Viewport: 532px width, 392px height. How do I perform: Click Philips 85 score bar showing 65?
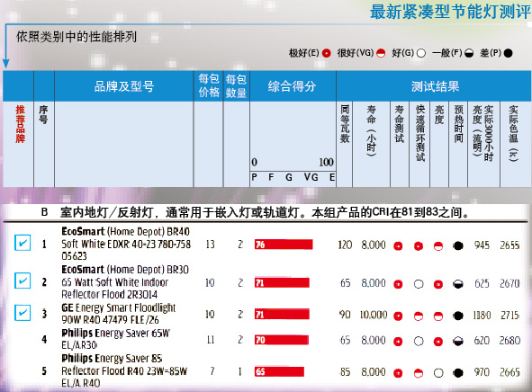(279, 371)
